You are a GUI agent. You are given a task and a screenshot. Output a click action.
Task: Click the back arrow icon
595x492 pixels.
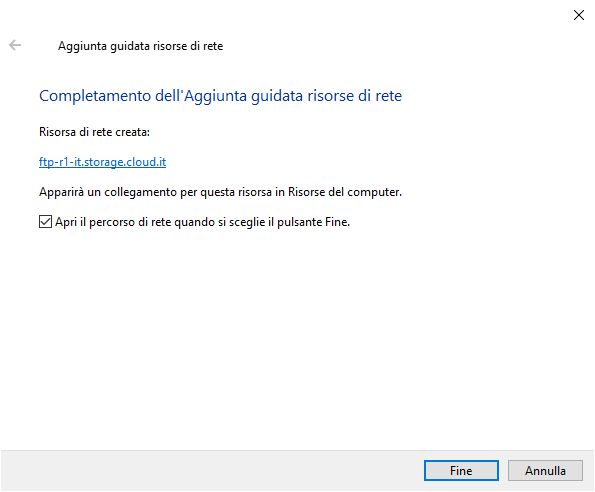pos(15,45)
